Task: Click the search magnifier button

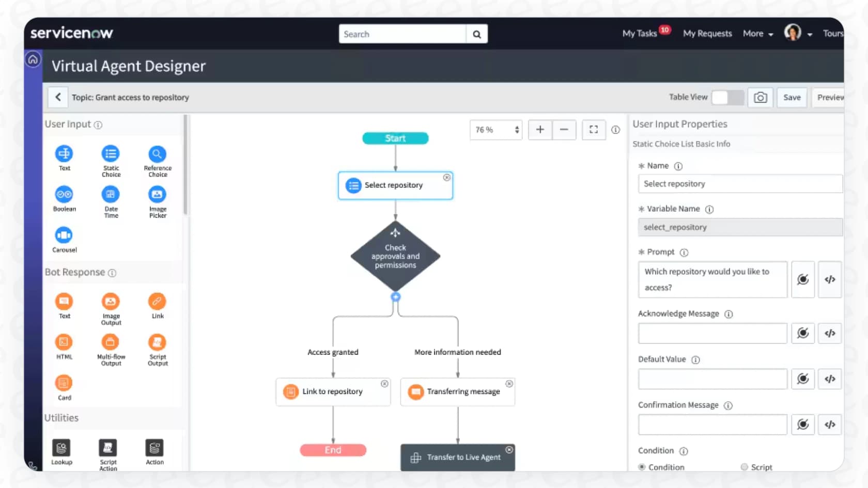Action: click(477, 34)
